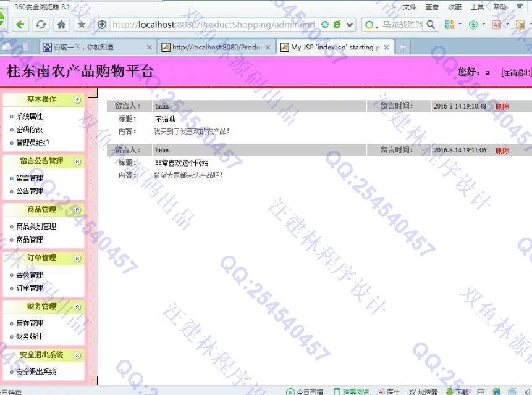Click the 注销退出 logout link
The width and height of the screenshot is (532, 395).
pyautogui.click(x=516, y=72)
